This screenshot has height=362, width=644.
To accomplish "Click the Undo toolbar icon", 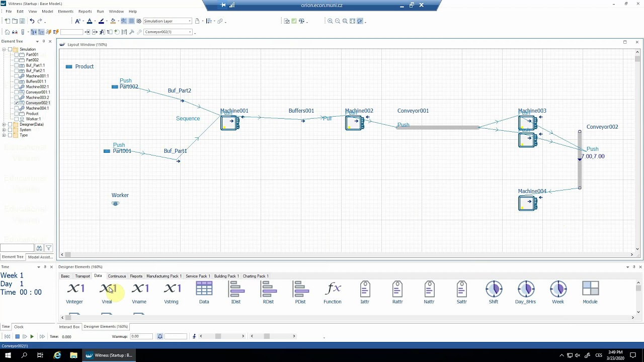I will (32, 21).
